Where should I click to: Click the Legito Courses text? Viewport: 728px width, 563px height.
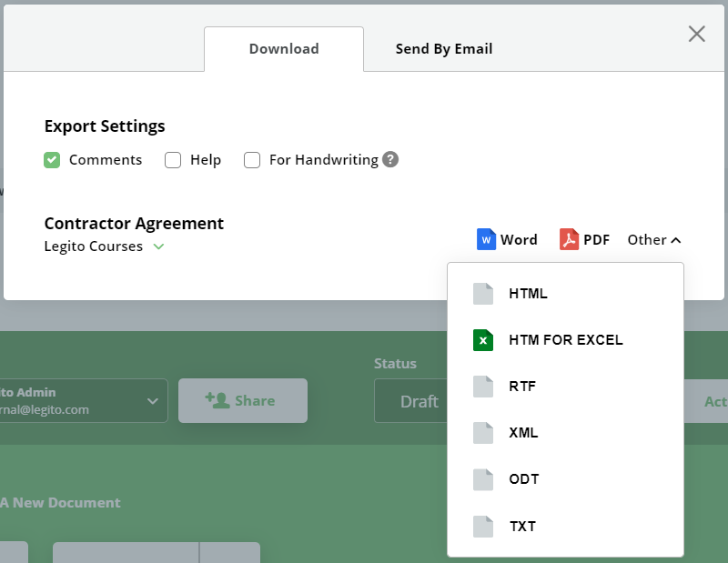[94, 246]
